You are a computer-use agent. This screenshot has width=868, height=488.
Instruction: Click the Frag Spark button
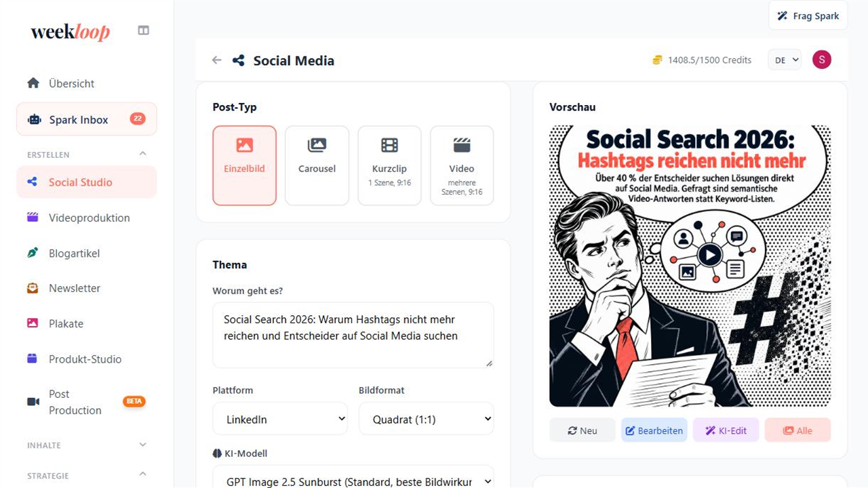click(x=808, y=16)
